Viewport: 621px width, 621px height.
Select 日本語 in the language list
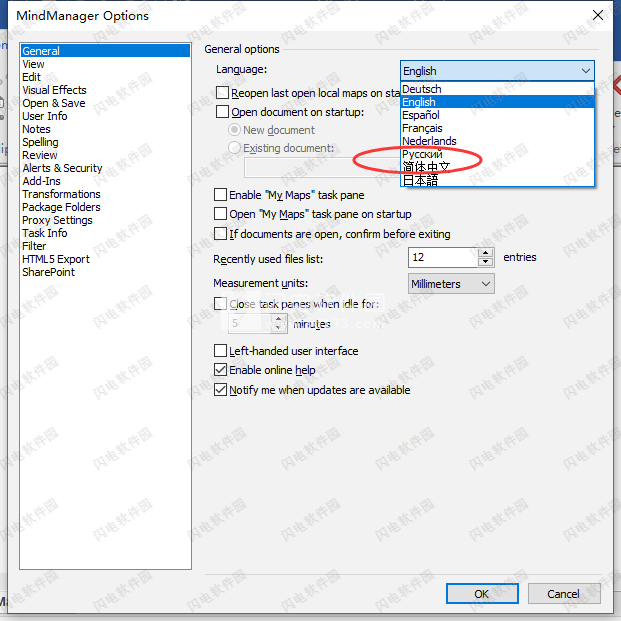497,180
